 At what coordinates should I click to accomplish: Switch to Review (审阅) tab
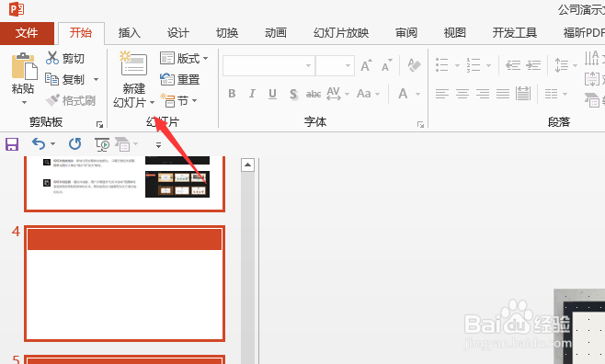406,33
